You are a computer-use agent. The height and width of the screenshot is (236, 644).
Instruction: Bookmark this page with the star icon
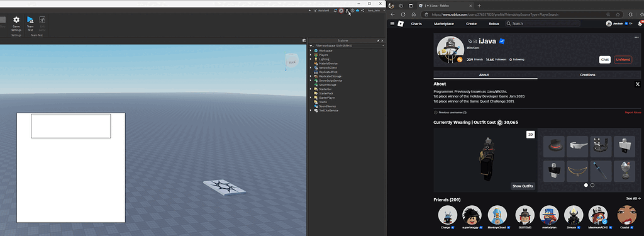[618, 14]
